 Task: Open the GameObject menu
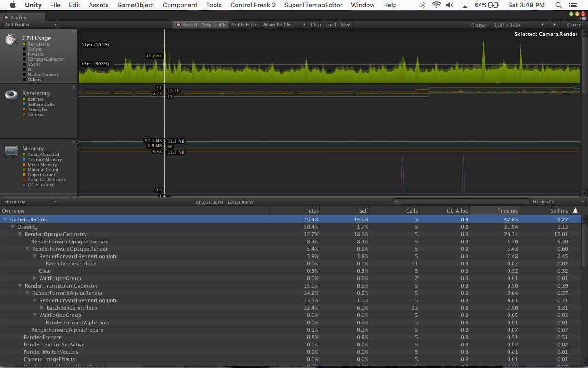136,5
